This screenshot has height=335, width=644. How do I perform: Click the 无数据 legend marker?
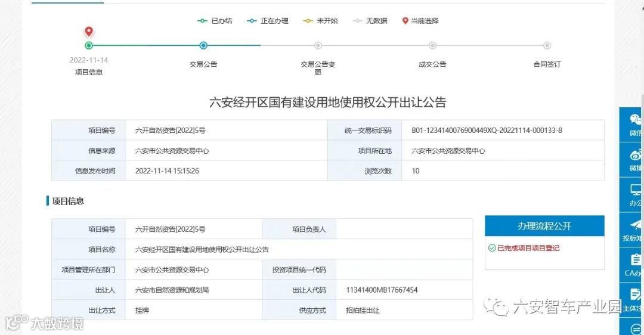[358, 21]
